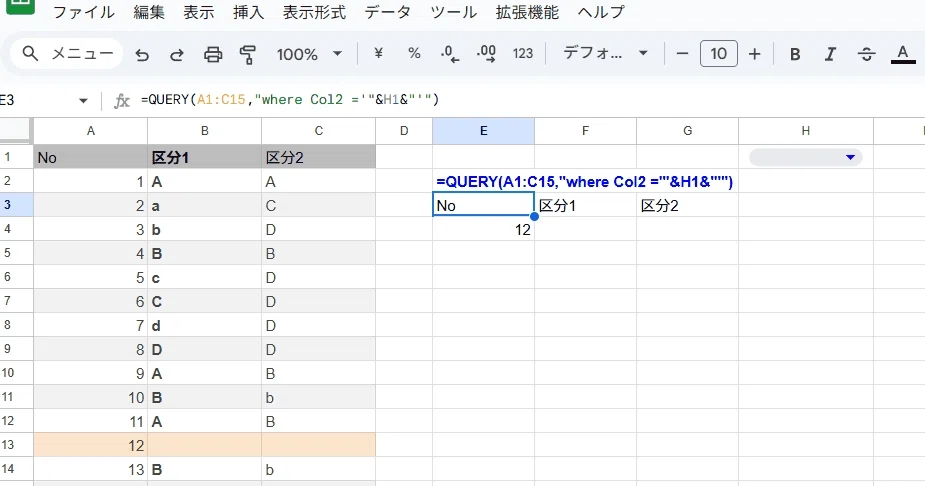Decrease decimal places
The width and height of the screenshot is (925, 486).
(x=450, y=54)
